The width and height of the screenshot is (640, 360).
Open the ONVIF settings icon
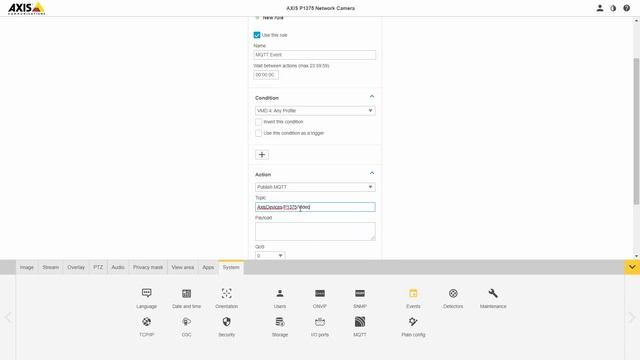[x=320, y=293]
